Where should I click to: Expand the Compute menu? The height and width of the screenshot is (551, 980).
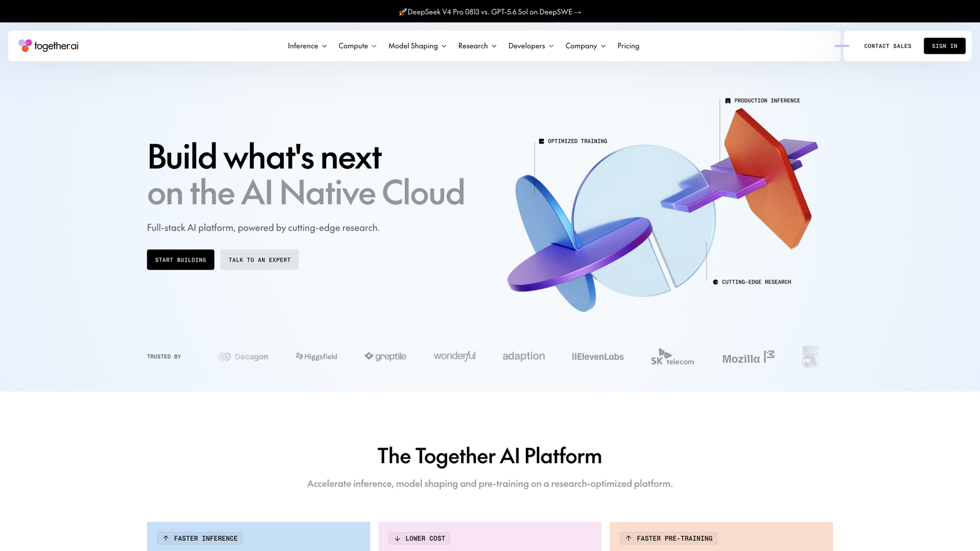(357, 46)
